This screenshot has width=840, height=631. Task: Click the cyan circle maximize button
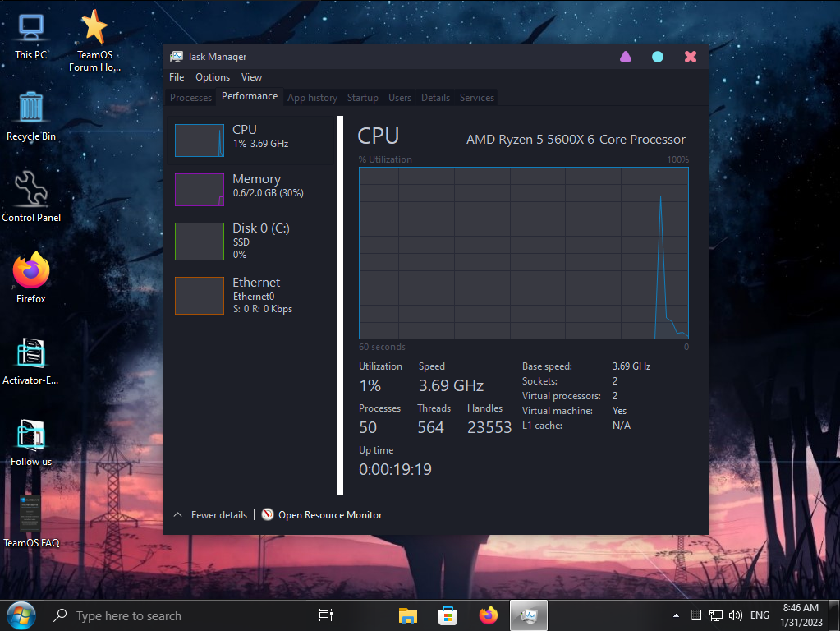pyautogui.click(x=658, y=57)
